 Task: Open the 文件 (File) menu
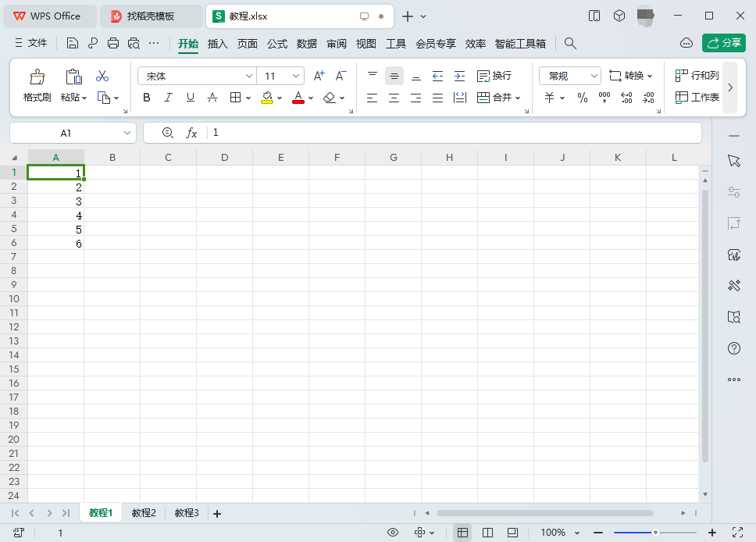pyautogui.click(x=31, y=43)
